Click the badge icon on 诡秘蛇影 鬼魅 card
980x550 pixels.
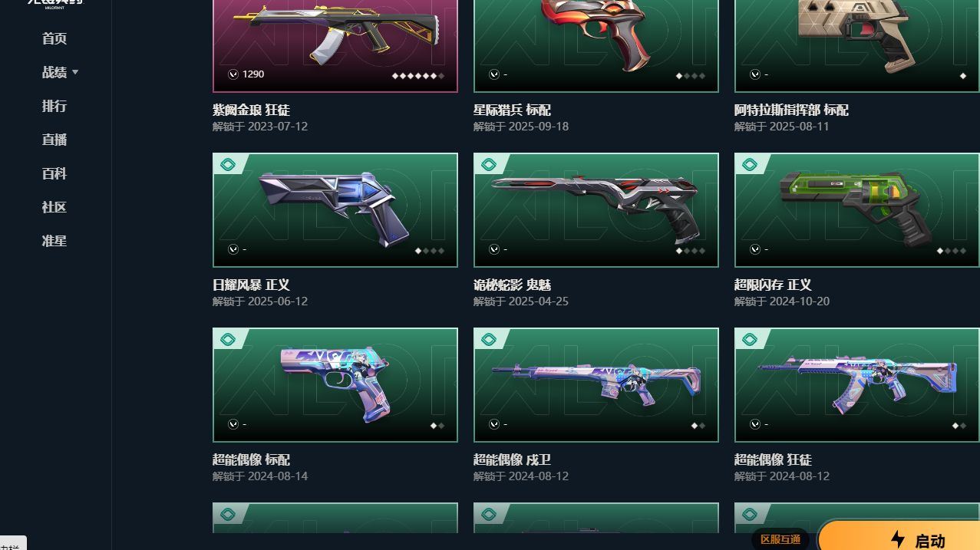point(488,164)
